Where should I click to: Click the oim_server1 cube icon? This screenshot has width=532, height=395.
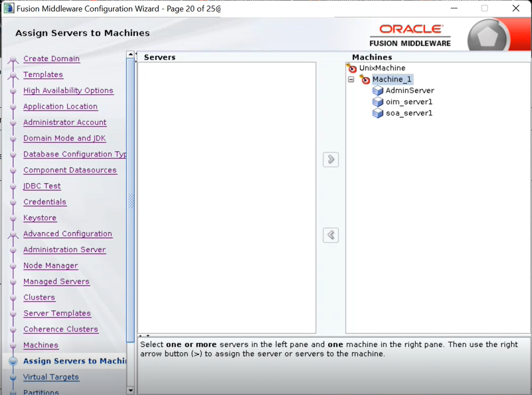[378, 102]
